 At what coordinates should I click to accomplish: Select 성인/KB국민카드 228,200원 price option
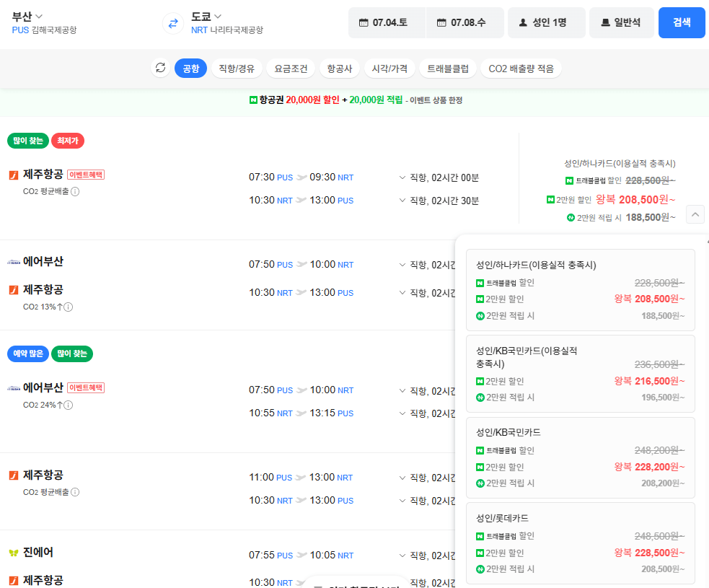pos(580,457)
